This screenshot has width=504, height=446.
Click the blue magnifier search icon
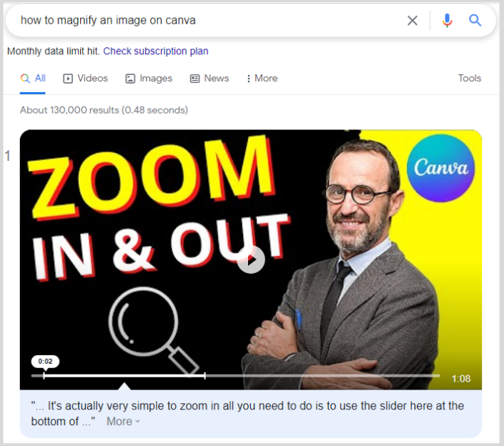[x=475, y=20]
